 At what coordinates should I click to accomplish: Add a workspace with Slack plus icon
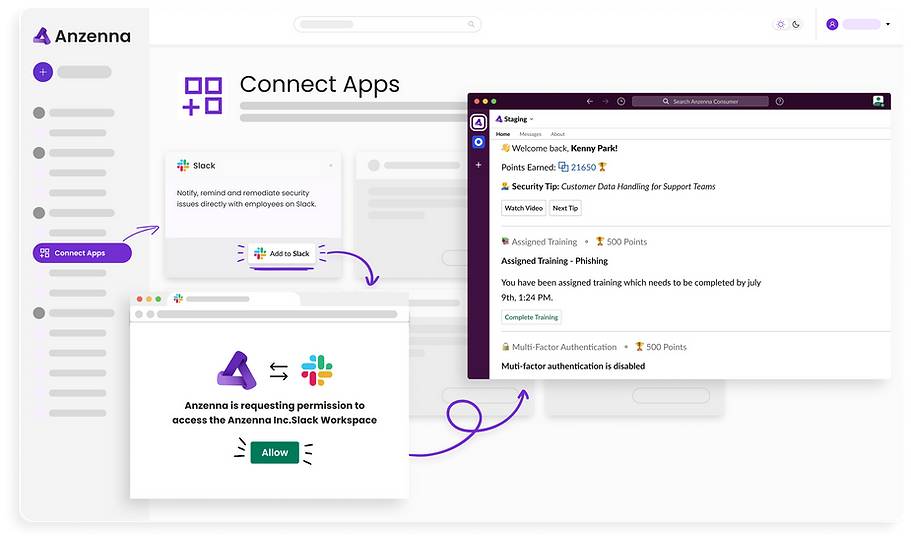pyautogui.click(x=479, y=164)
